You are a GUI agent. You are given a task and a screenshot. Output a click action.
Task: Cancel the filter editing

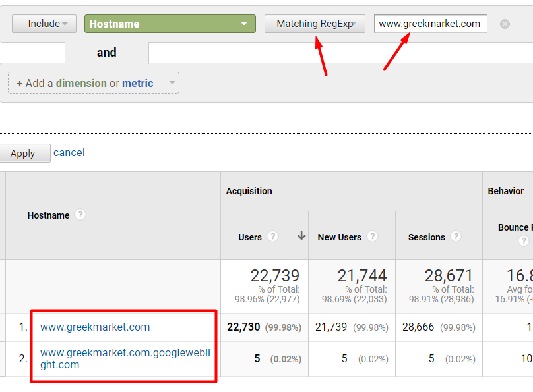tap(69, 153)
